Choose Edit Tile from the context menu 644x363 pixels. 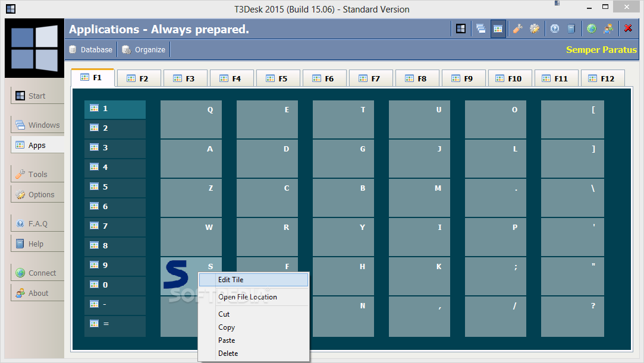tap(253, 280)
